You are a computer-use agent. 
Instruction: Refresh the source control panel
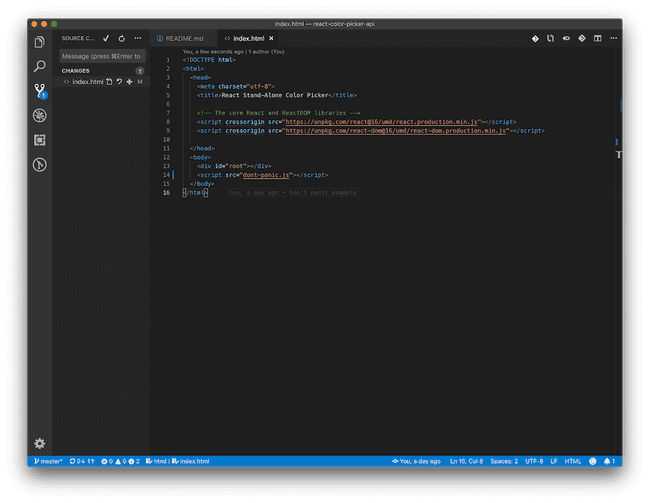point(121,39)
